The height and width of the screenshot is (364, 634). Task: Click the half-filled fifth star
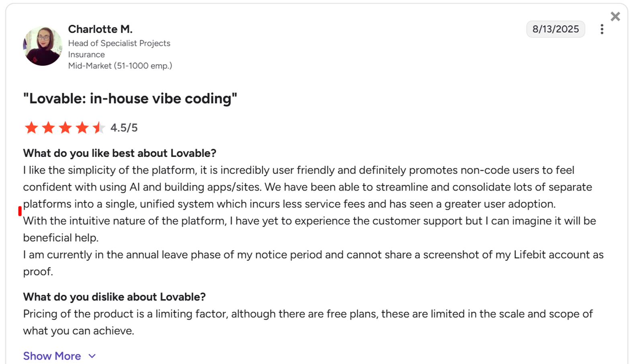coord(99,128)
